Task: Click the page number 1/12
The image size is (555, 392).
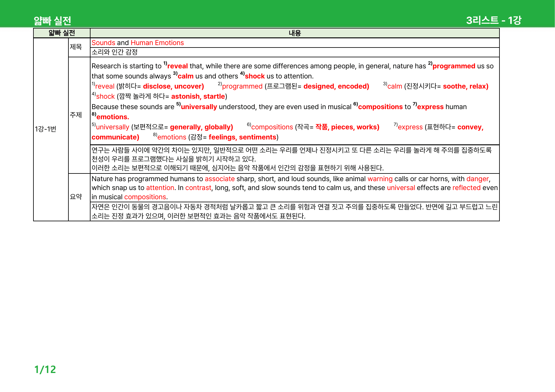Action: tap(45, 370)
